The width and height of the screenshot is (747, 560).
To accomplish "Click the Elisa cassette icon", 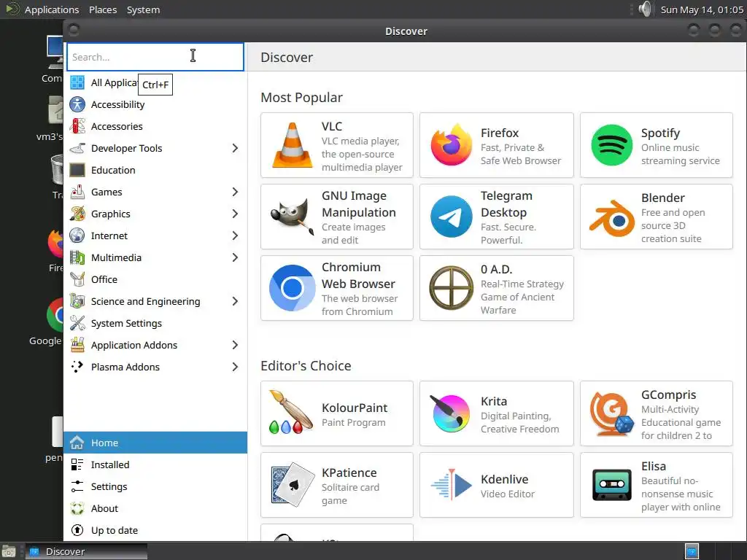I will pos(612,485).
